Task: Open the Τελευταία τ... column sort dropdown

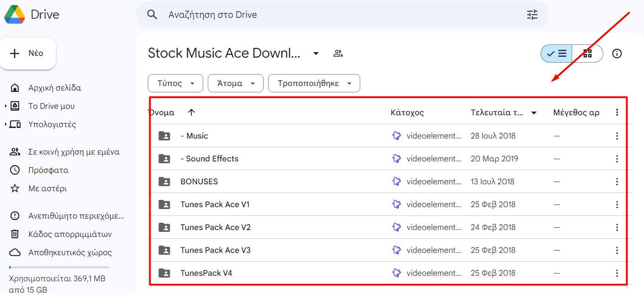Action: coord(534,113)
